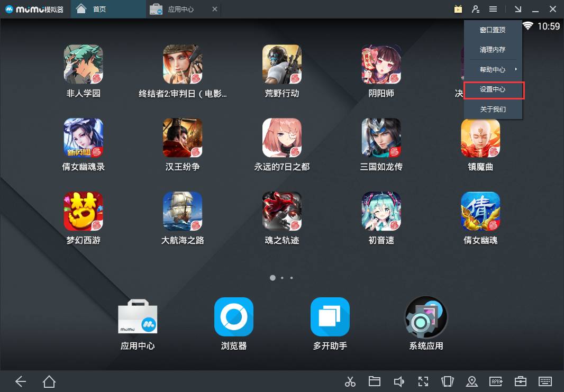Close the 应用中心 tab

[214, 10]
